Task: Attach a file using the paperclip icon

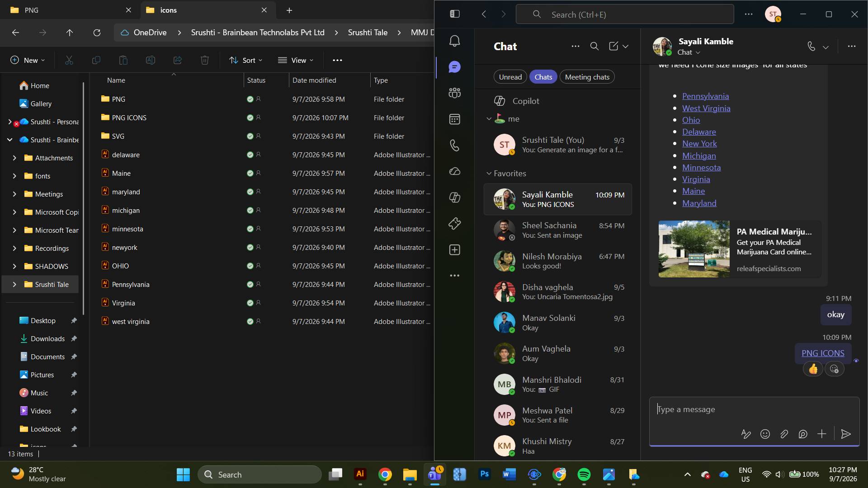Action: tap(784, 434)
